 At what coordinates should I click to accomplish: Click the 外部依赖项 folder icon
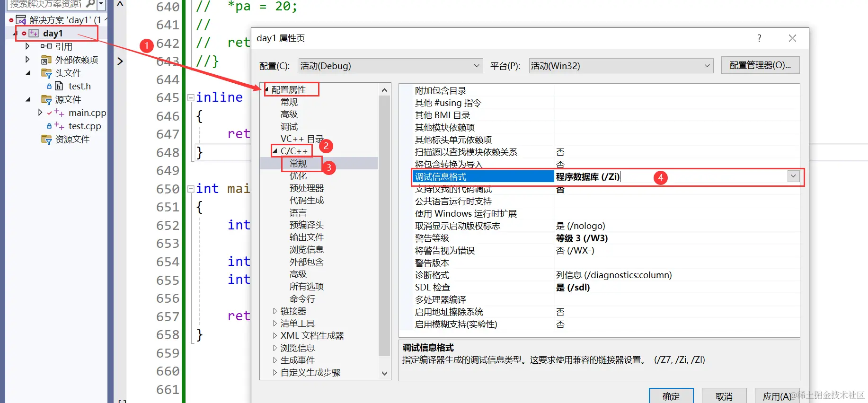click(x=46, y=60)
